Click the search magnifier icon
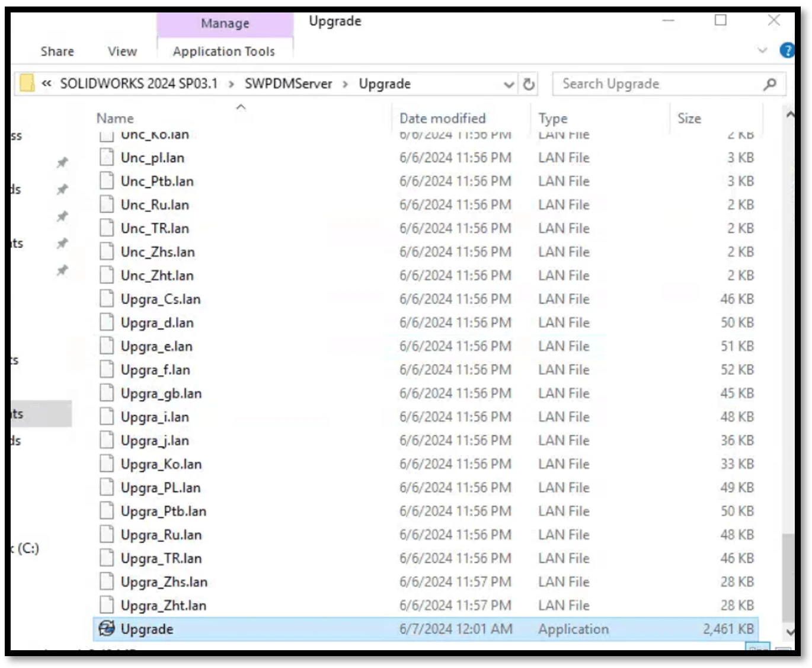This screenshot has height=668, width=812. point(769,84)
